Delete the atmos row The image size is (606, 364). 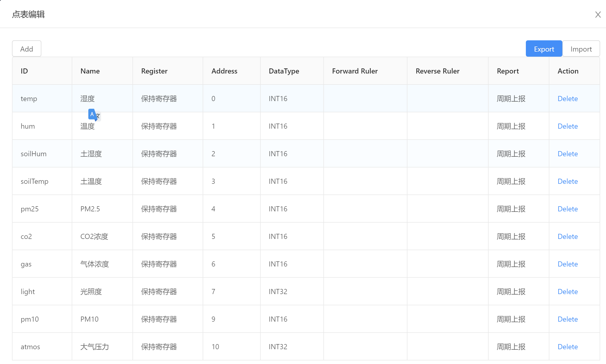click(x=567, y=347)
